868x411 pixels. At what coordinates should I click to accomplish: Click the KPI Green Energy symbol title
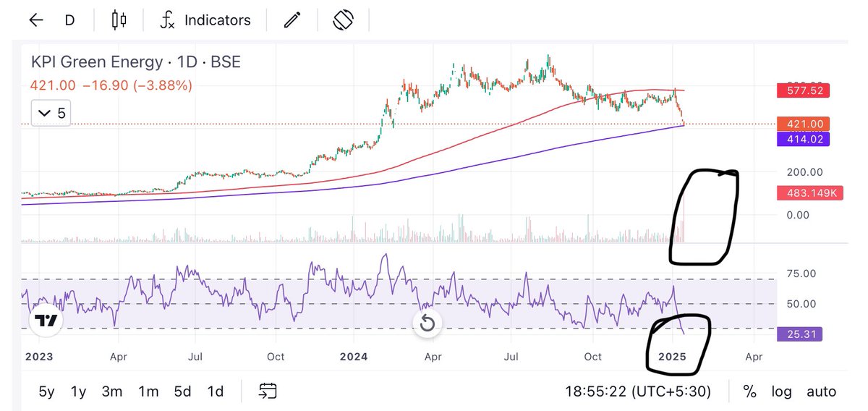click(x=135, y=62)
